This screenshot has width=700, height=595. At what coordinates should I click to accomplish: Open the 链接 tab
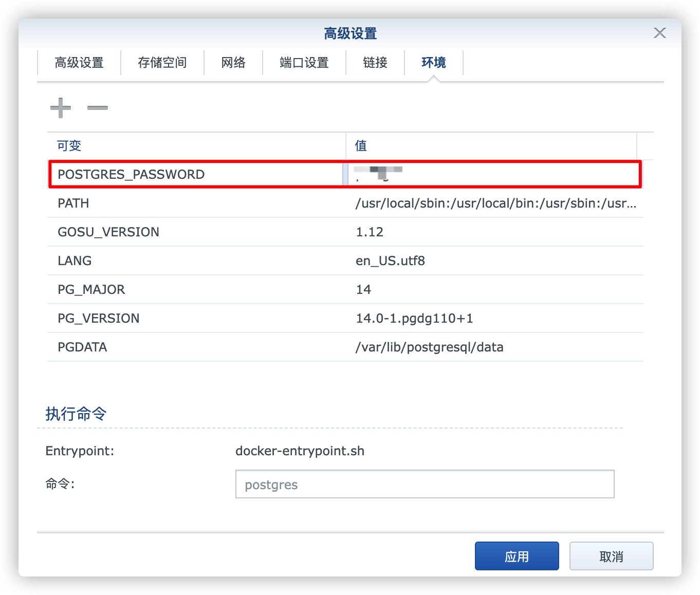tap(375, 63)
